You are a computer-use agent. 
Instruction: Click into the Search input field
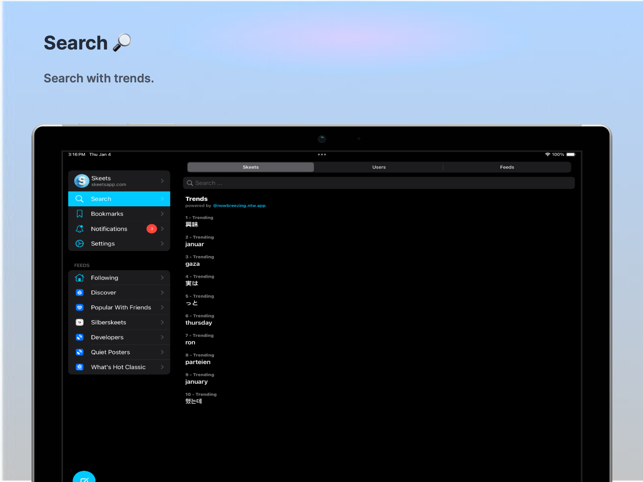pyautogui.click(x=379, y=183)
